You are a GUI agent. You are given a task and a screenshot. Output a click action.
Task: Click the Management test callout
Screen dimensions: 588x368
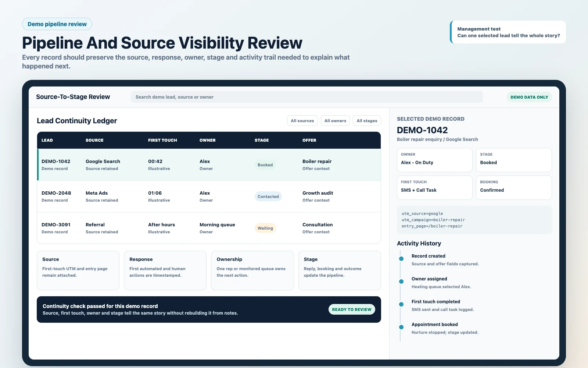coord(508,32)
